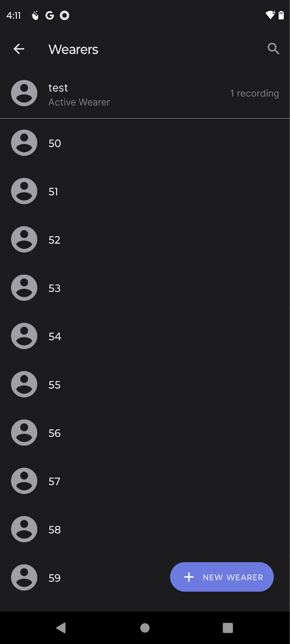Click the avatar icon beside wearer test

(x=24, y=93)
